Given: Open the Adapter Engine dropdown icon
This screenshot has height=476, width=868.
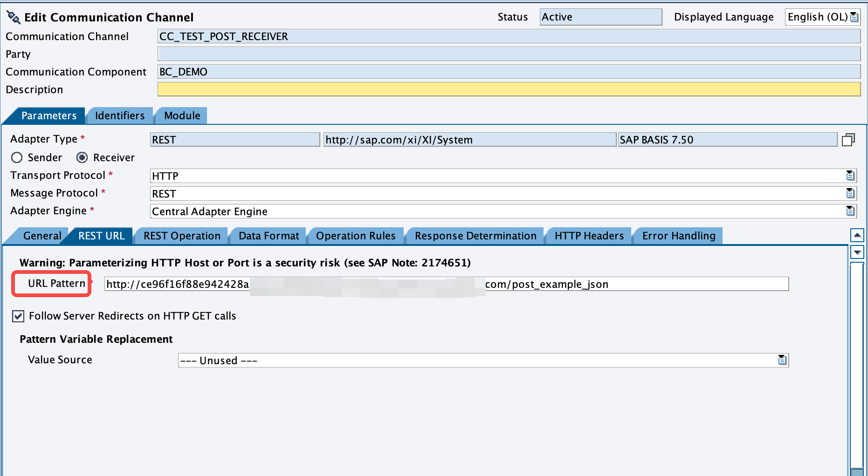Looking at the screenshot, I should coord(850,211).
